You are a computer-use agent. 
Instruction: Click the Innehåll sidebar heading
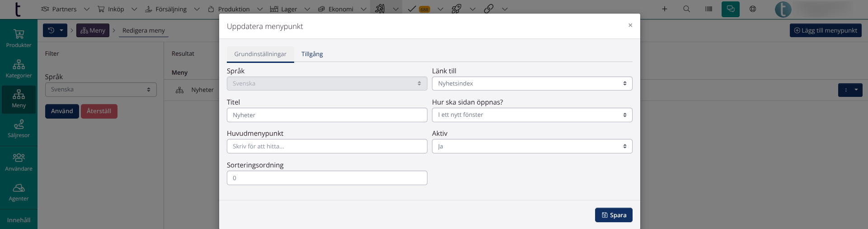(x=19, y=220)
